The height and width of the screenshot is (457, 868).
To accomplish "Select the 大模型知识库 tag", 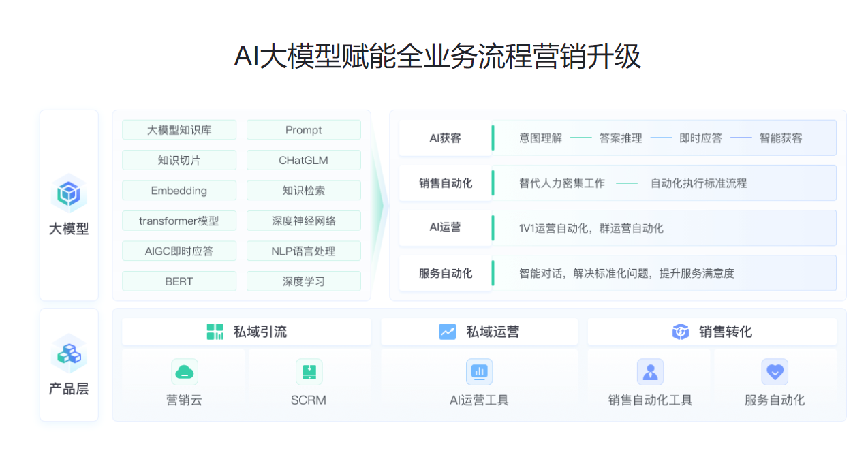I will click(179, 130).
